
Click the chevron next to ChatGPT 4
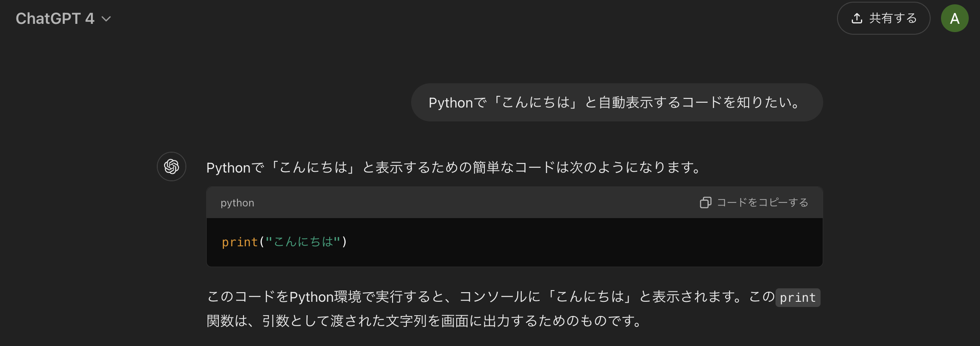(x=107, y=19)
